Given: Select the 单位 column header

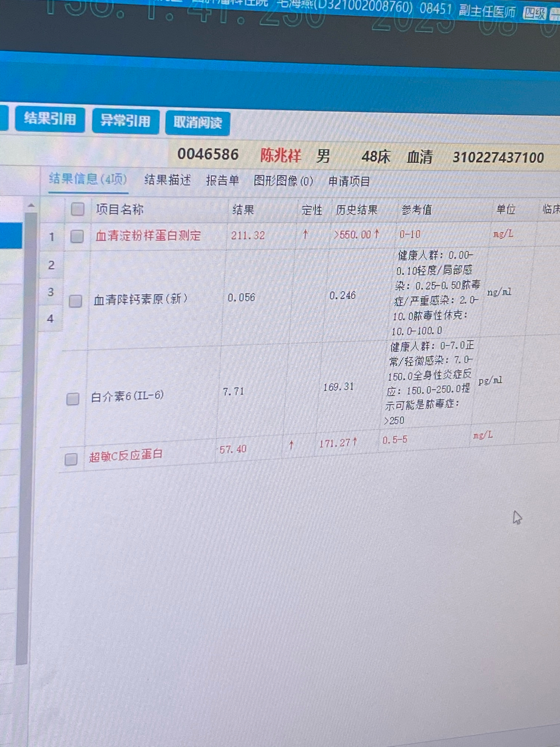Looking at the screenshot, I should coord(506,210).
